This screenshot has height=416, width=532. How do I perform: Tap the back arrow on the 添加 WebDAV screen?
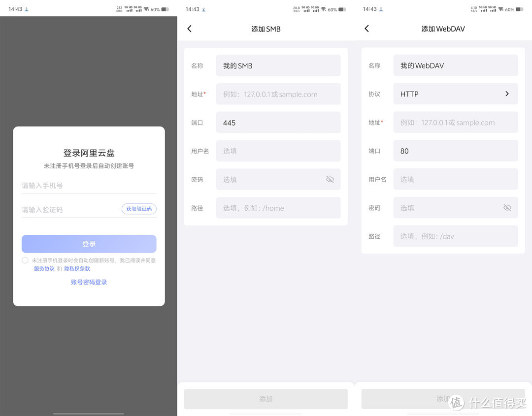tap(366, 29)
